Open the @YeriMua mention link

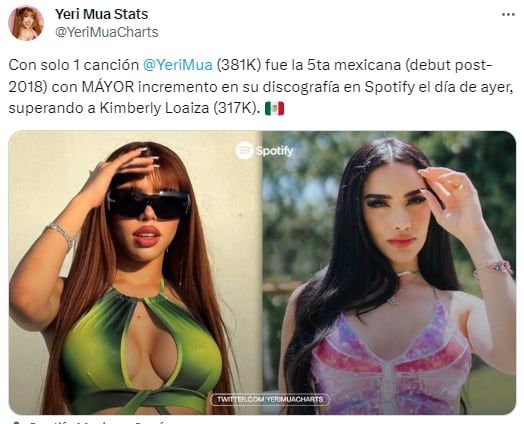point(177,65)
